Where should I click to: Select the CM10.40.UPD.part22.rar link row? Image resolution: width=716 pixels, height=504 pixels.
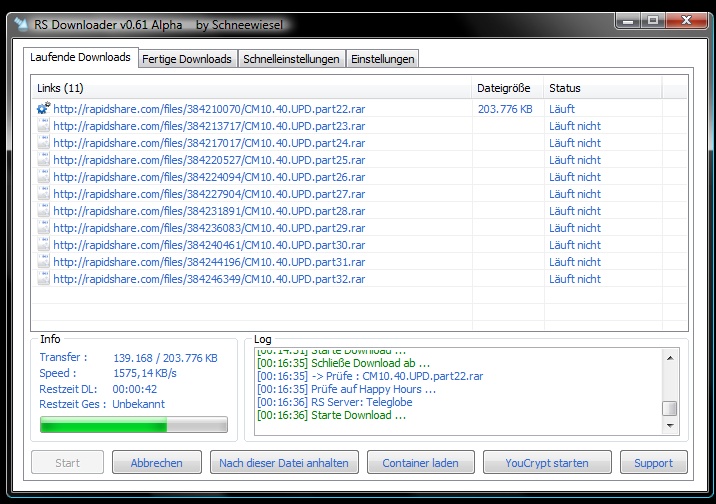(359, 109)
